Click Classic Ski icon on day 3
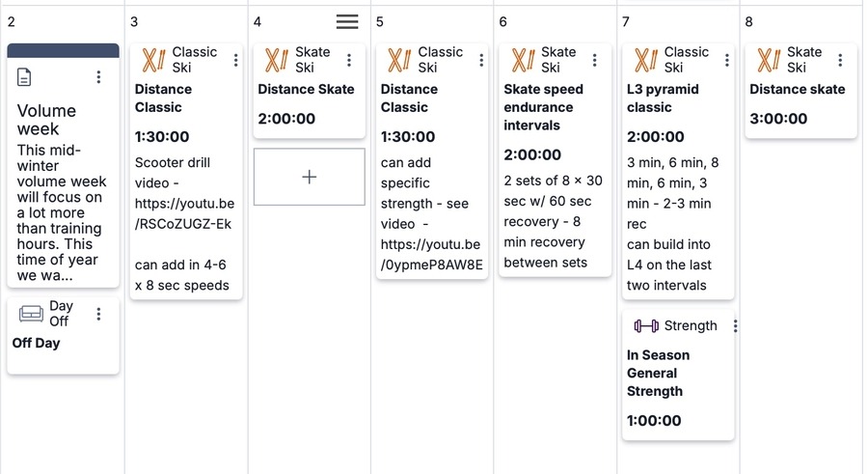 pos(153,61)
